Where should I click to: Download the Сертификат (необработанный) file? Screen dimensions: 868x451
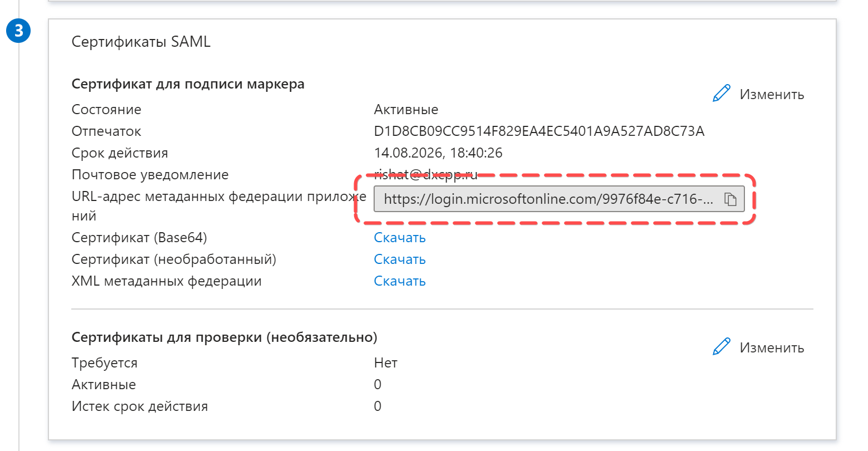click(400, 259)
